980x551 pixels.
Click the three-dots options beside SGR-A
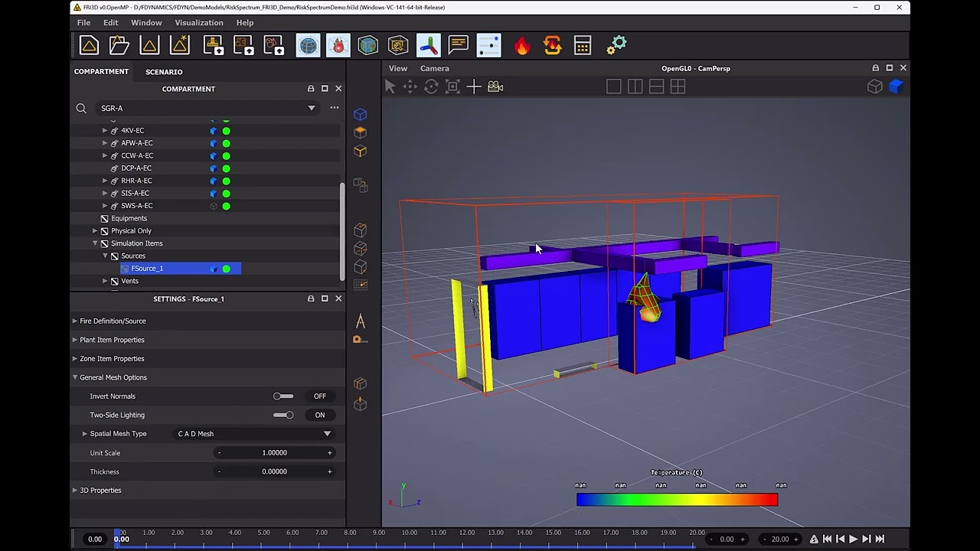point(335,108)
